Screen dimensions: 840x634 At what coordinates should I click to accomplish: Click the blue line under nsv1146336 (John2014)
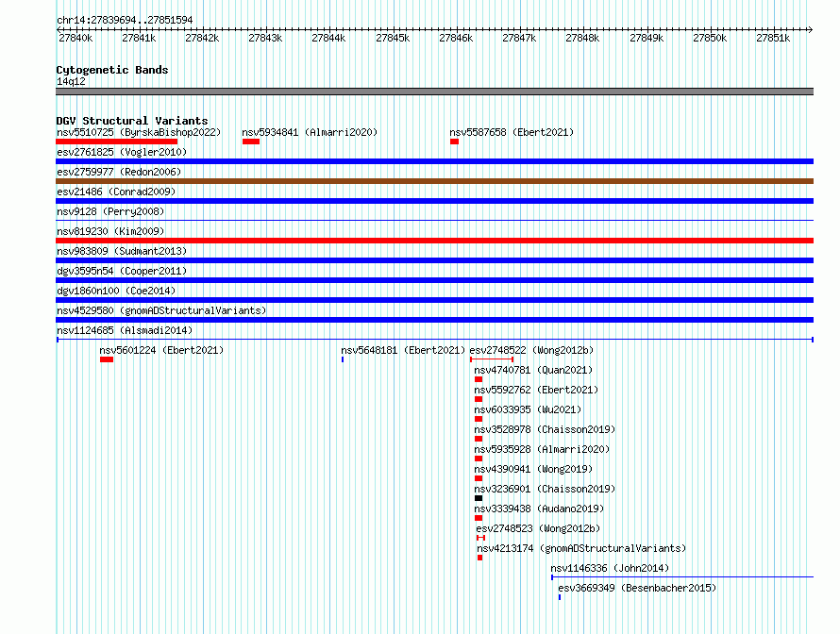(682, 577)
